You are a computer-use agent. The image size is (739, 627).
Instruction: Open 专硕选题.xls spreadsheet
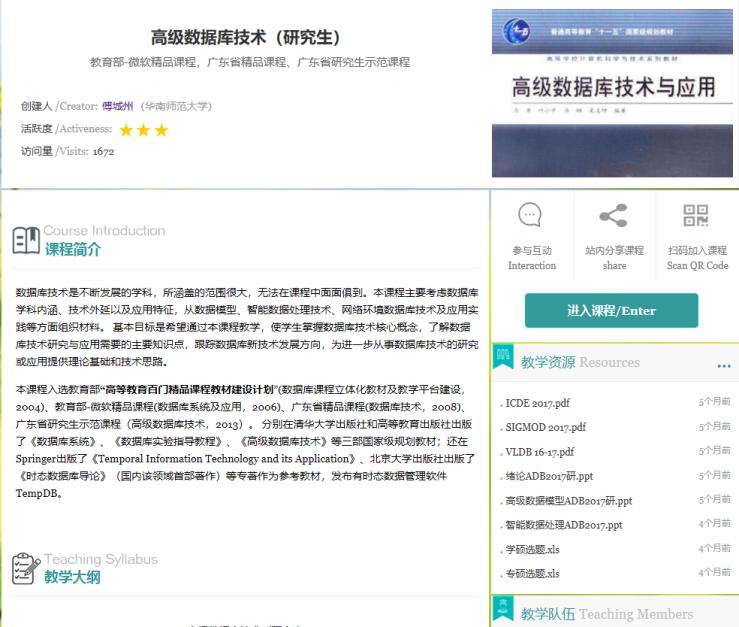point(531,573)
